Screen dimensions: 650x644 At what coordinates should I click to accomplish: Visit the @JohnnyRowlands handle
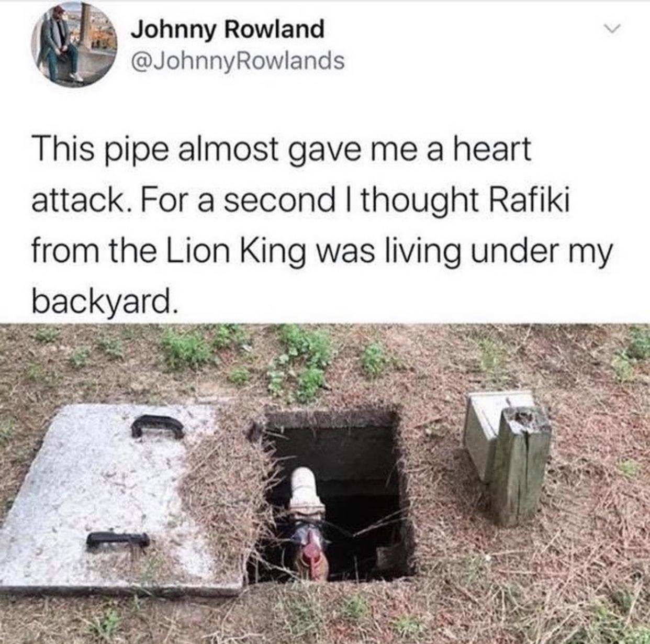click(x=237, y=62)
